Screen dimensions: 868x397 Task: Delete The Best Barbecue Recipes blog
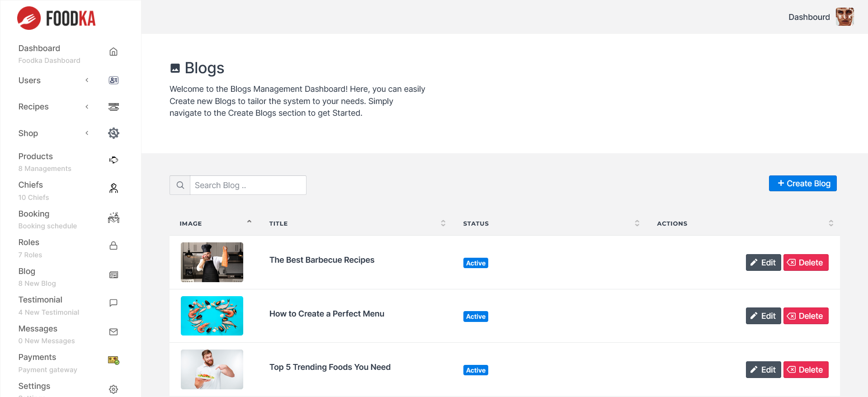806,263
